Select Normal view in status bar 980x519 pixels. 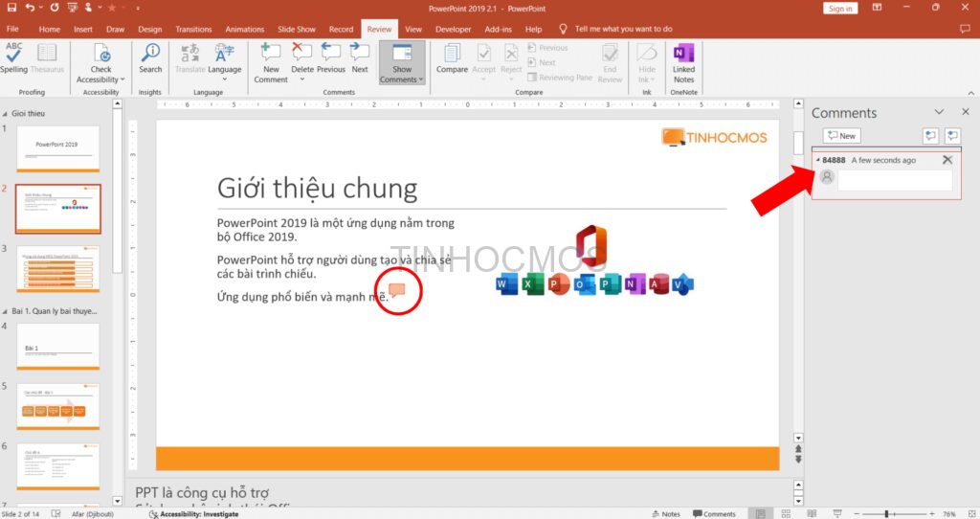tap(760, 513)
